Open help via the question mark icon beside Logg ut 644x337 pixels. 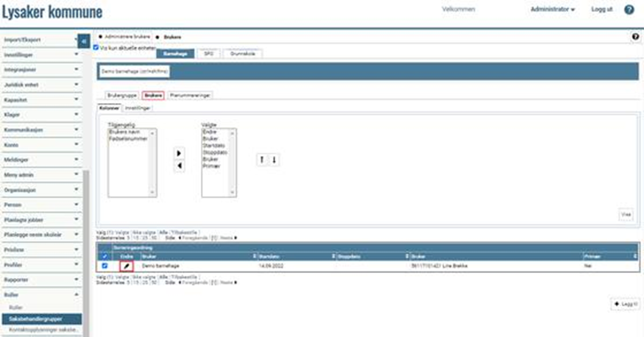pyautogui.click(x=629, y=10)
